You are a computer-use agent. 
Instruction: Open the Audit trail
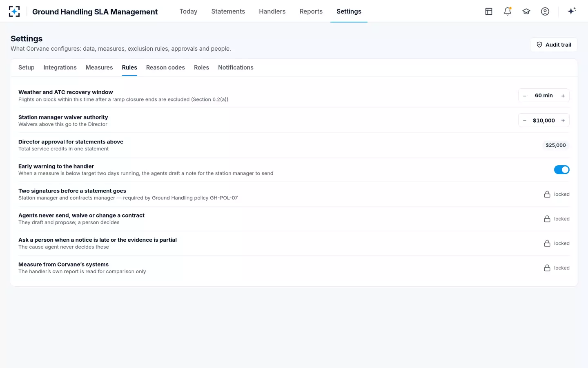tap(553, 45)
